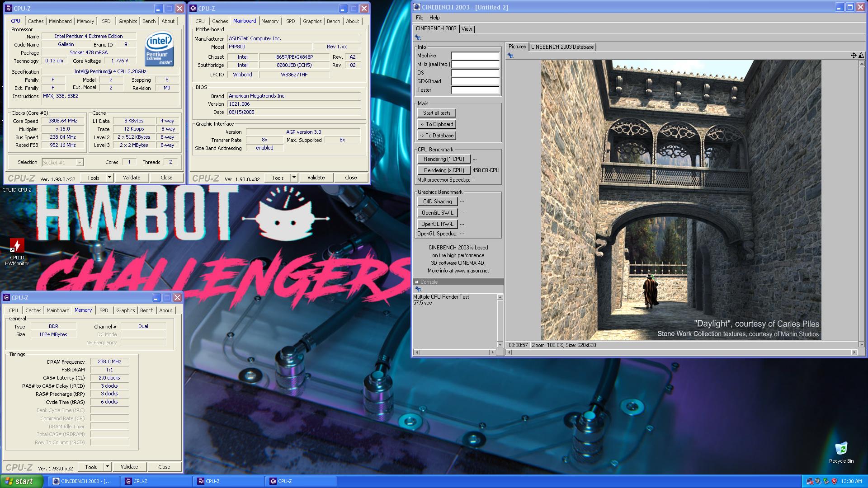Click Intel Pentium 4 Extreme Edition name
868x488 pixels.
pos(89,36)
